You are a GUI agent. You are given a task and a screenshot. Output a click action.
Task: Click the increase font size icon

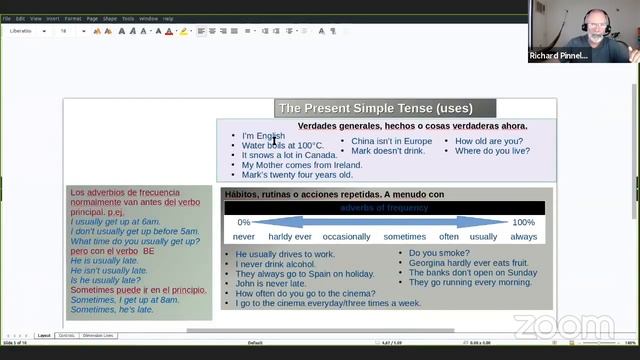(97, 31)
